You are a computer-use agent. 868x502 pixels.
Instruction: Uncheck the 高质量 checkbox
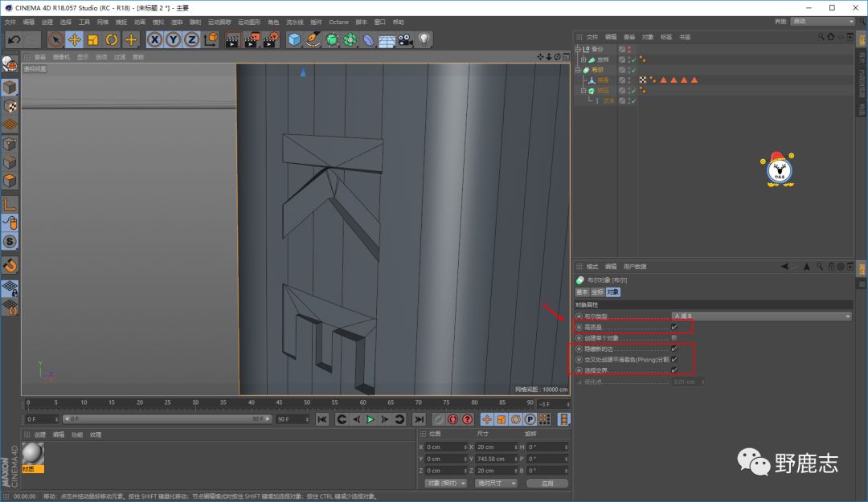[674, 327]
